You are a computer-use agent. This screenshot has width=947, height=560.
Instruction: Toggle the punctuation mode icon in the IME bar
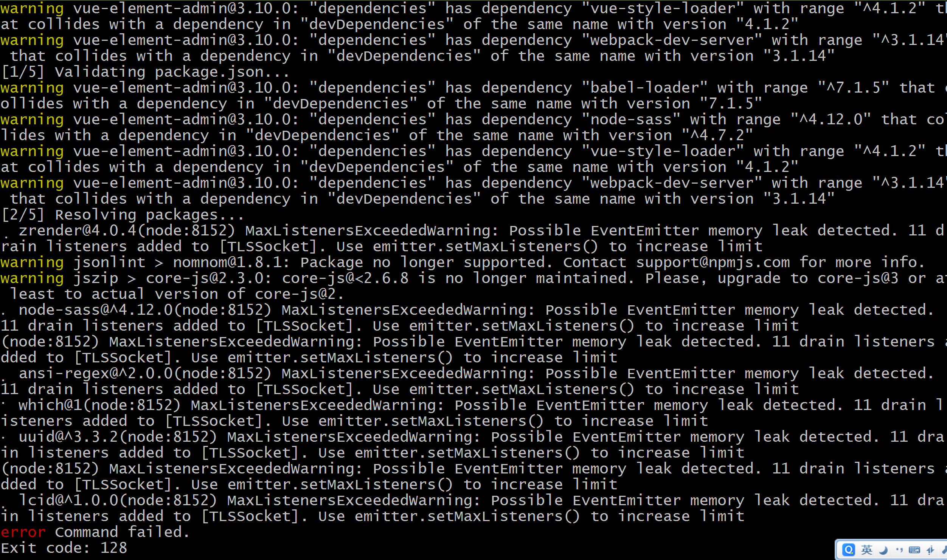899,550
